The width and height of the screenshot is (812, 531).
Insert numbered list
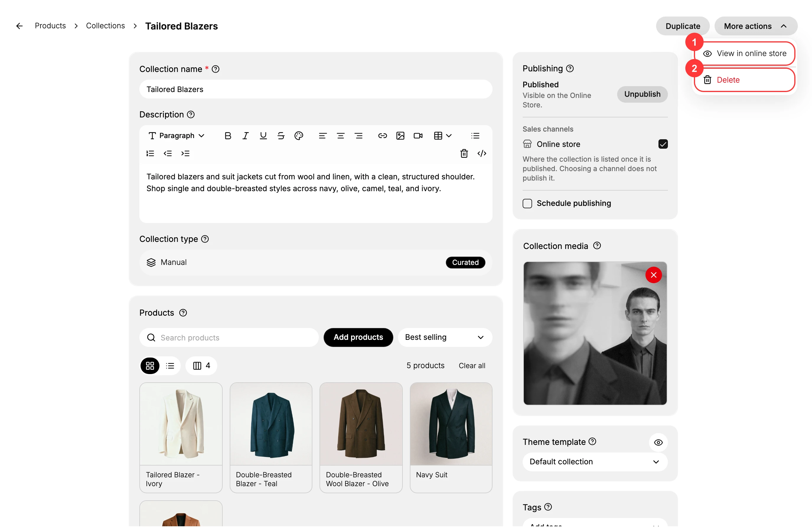point(150,153)
